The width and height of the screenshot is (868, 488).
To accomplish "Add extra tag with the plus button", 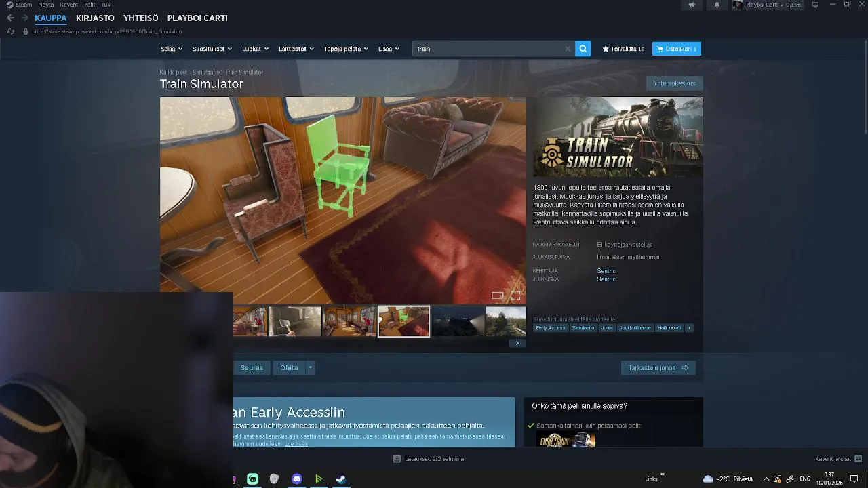I will click(x=689, y=328).
